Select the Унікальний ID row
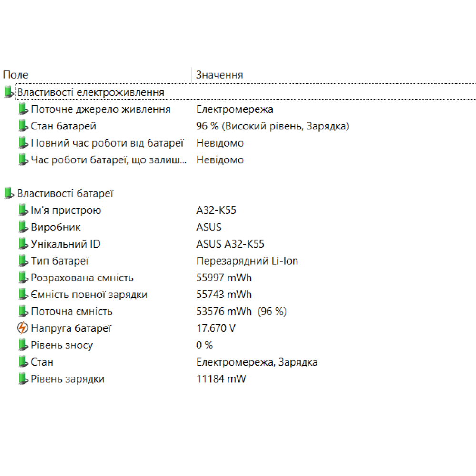476x476 pixels. pos(66,244)
